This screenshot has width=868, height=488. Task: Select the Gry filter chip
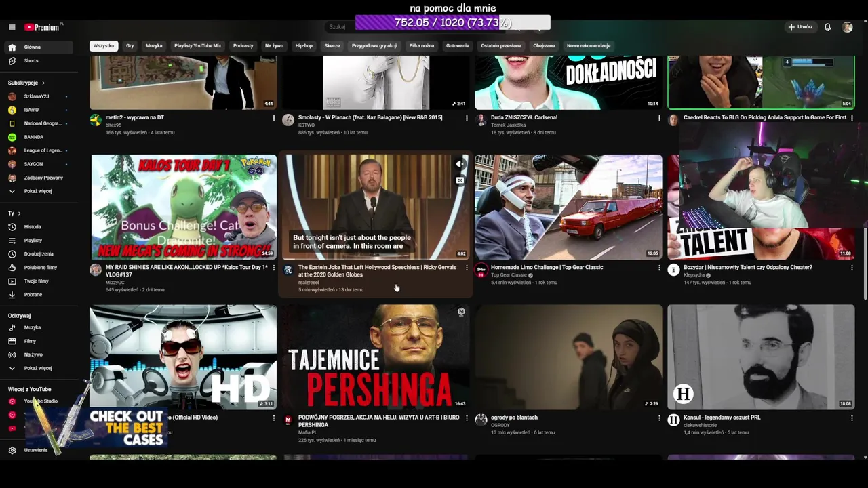[130, 46]
